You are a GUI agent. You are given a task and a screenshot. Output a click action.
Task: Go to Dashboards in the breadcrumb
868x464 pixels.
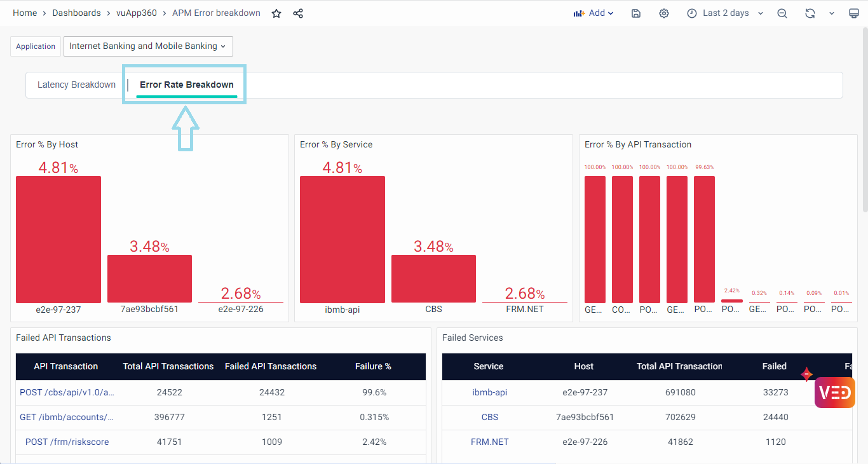point(76,13)
